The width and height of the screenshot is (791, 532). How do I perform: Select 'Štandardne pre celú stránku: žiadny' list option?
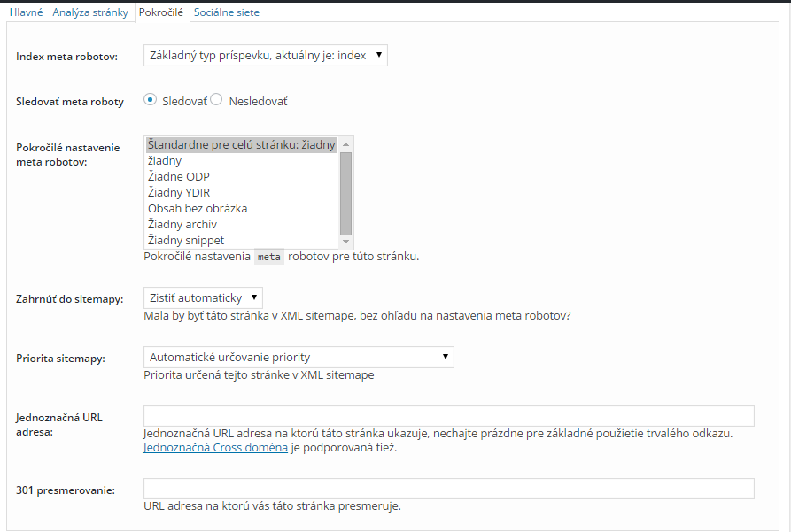click(241, 145)
